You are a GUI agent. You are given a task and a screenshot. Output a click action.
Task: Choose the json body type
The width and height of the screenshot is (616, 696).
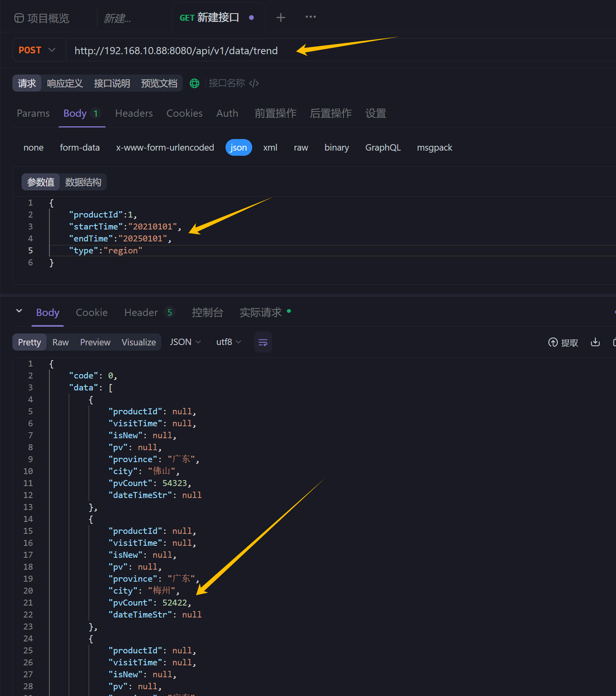239,148
